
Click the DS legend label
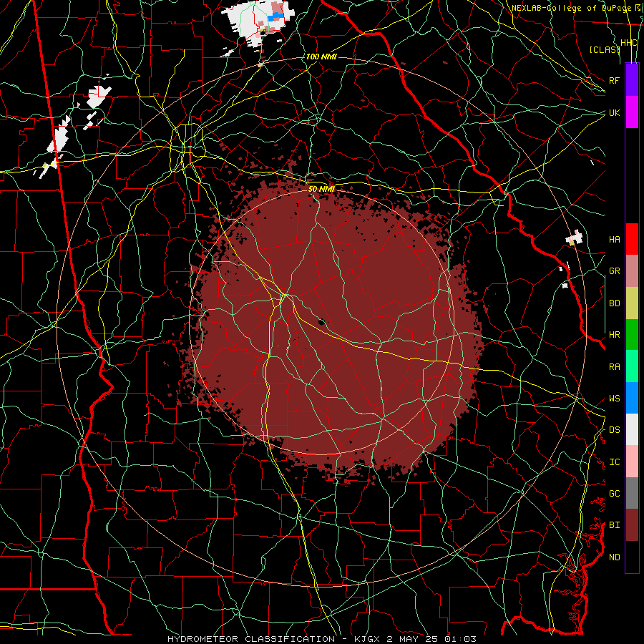[x=615, y=430]
